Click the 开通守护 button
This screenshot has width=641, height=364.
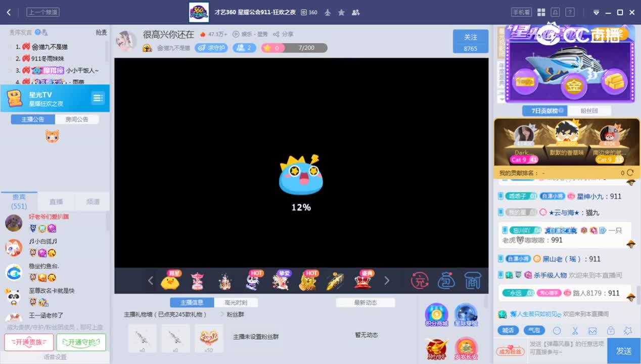[x=81, y=342]
